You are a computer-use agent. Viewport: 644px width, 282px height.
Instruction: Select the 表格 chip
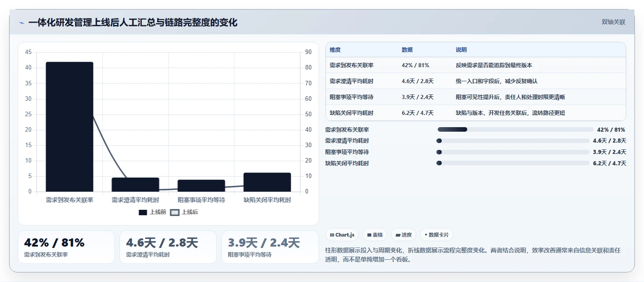(x=375, y=235)
